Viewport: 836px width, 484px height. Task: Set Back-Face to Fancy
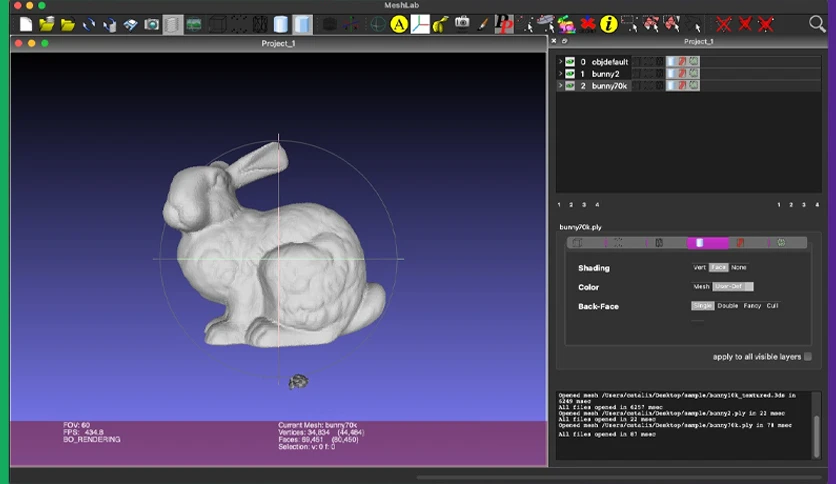(752, 306)
